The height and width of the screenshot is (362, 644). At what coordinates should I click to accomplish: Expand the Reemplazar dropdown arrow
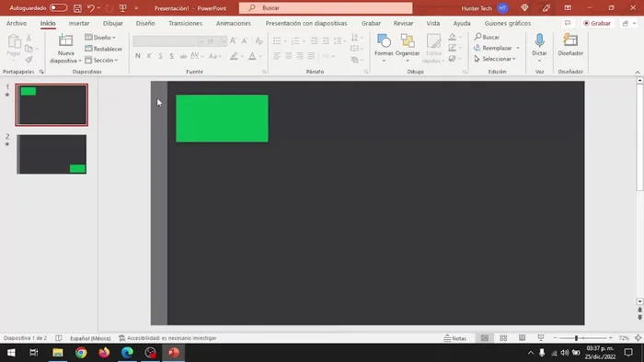tap(517, 48)
